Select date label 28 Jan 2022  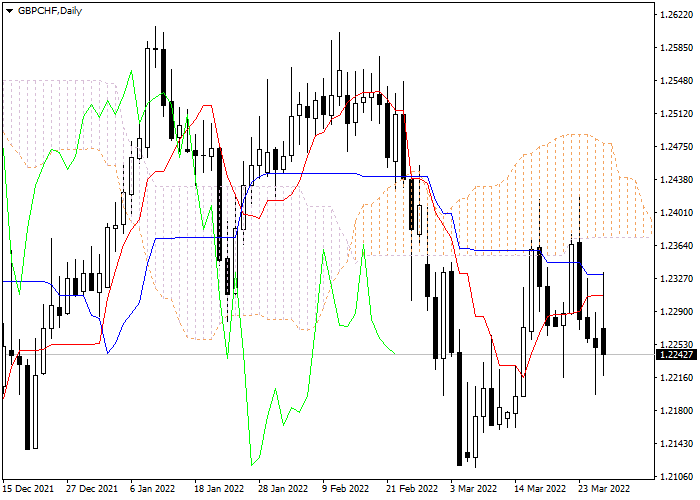point(283,489)
